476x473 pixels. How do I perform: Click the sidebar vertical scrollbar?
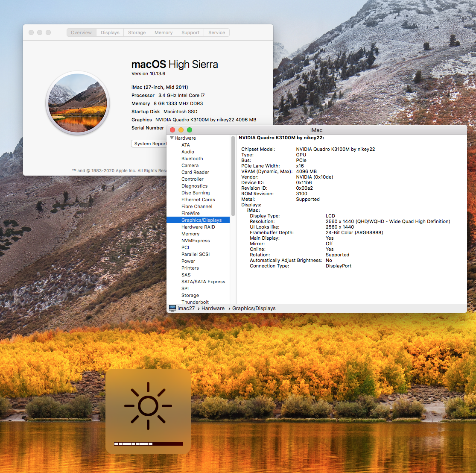tap(233, 176)
